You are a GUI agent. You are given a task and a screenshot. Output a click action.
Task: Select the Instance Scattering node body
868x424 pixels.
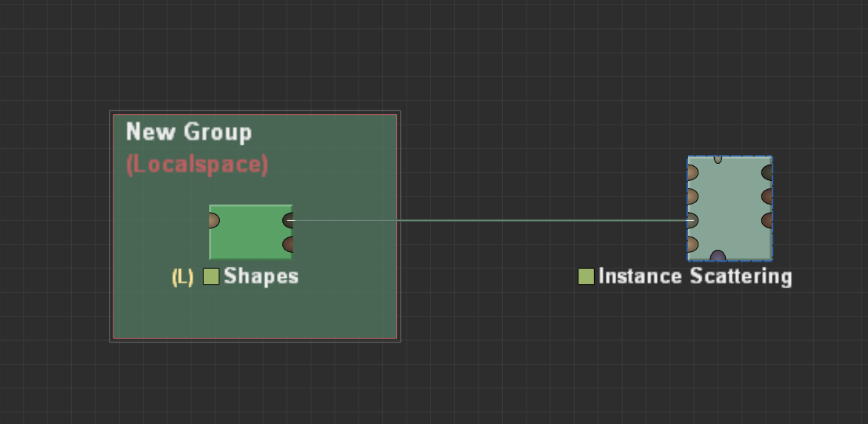pos(730,208)
